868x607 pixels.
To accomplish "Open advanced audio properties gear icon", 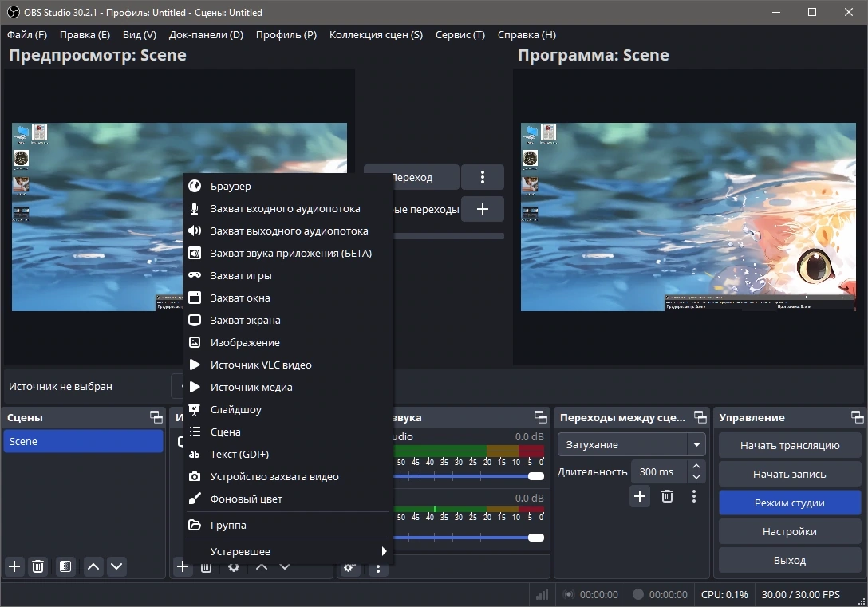I will [x=349, y=568].
